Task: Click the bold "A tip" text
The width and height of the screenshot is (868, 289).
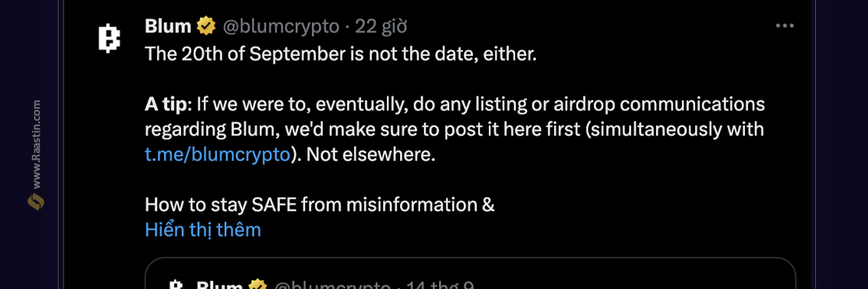Action: [166, 105]
